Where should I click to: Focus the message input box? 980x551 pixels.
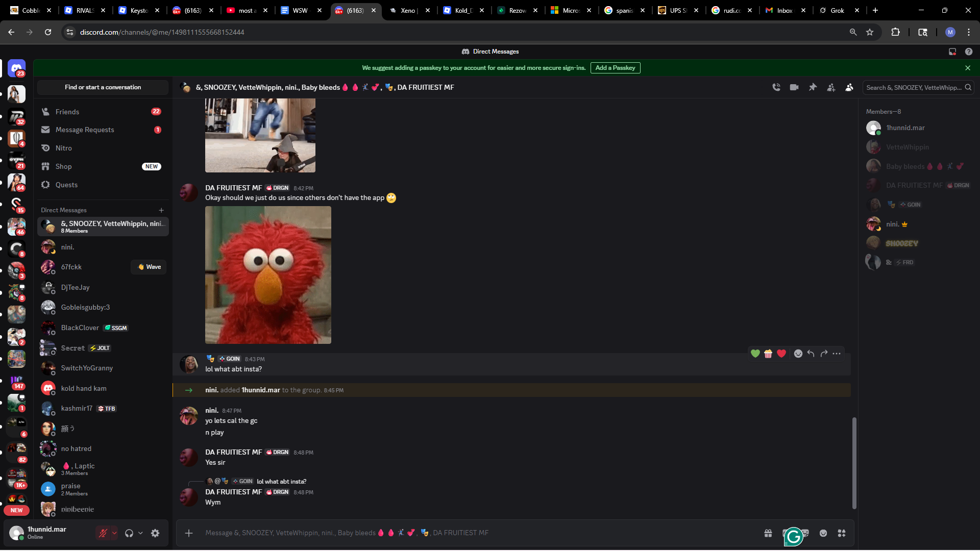pos(480,533)
